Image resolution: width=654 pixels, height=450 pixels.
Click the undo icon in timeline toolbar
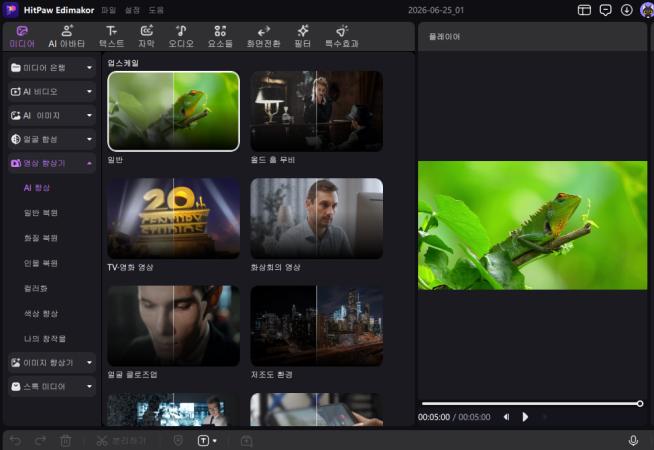coord(15,440)
